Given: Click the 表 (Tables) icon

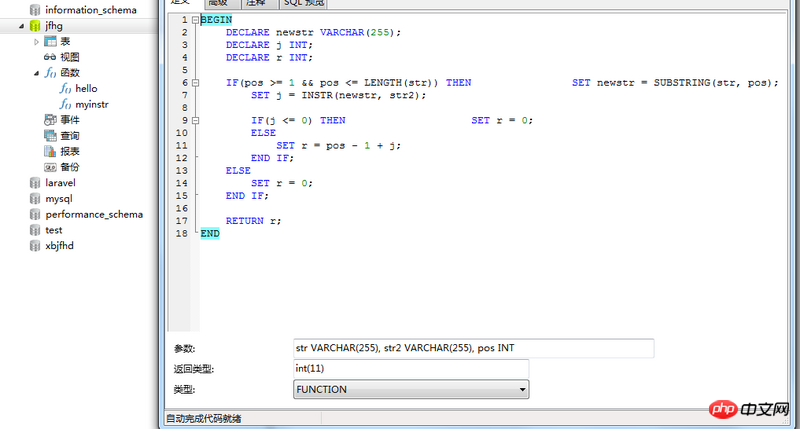Looking at the screenshot, I should point(50,41).
